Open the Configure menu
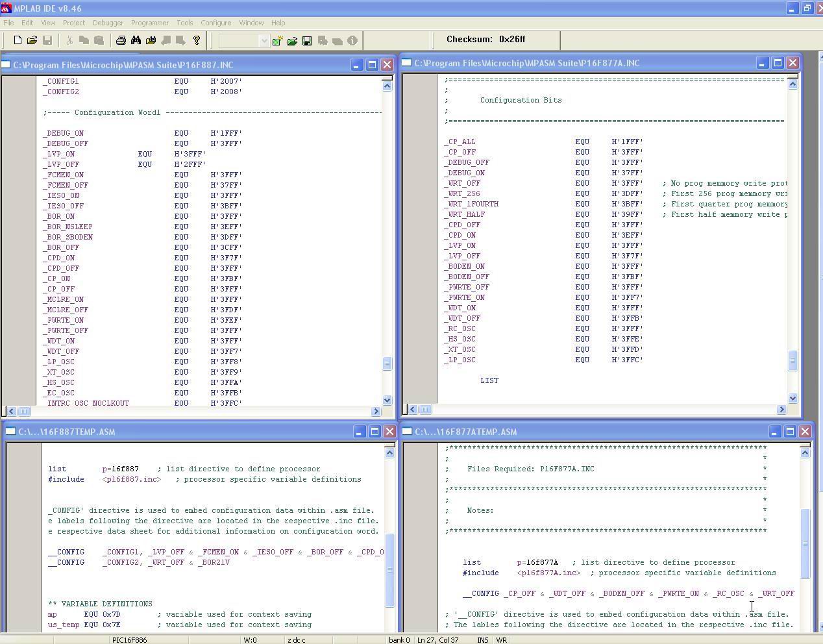This screenshot has width=823, height=644. tap(216, 23)
